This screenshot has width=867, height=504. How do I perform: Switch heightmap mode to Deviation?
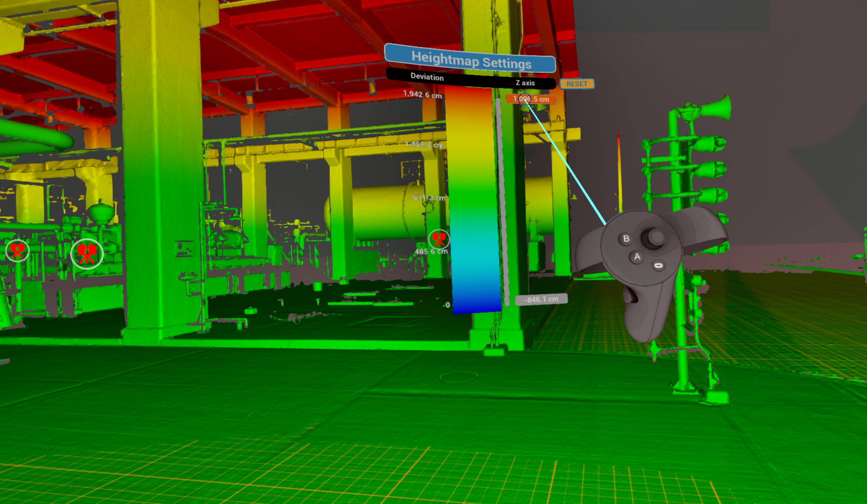pyautogui.click(x=427, y=77)
